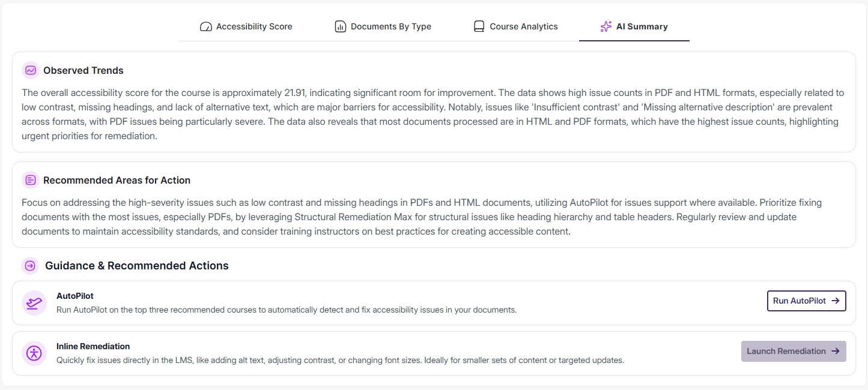Click the Inline Remediation accessibility icon
This screenshot has height=390, width=868.
pyautogui.click(x=34, y=353)
